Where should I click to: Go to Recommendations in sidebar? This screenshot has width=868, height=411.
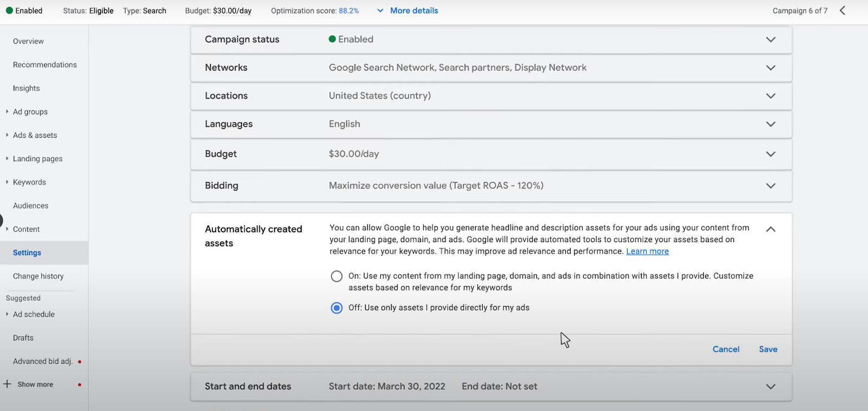pyautogui.click(x=44, y=65)
